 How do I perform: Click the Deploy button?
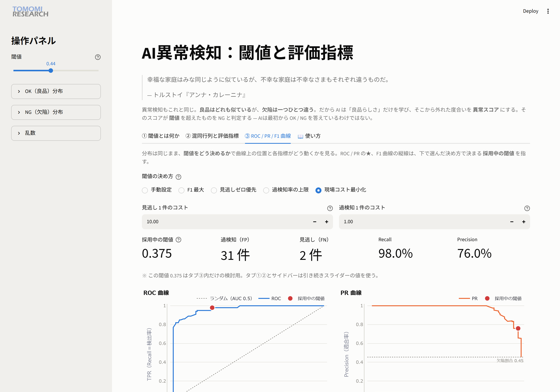[531, 11]
